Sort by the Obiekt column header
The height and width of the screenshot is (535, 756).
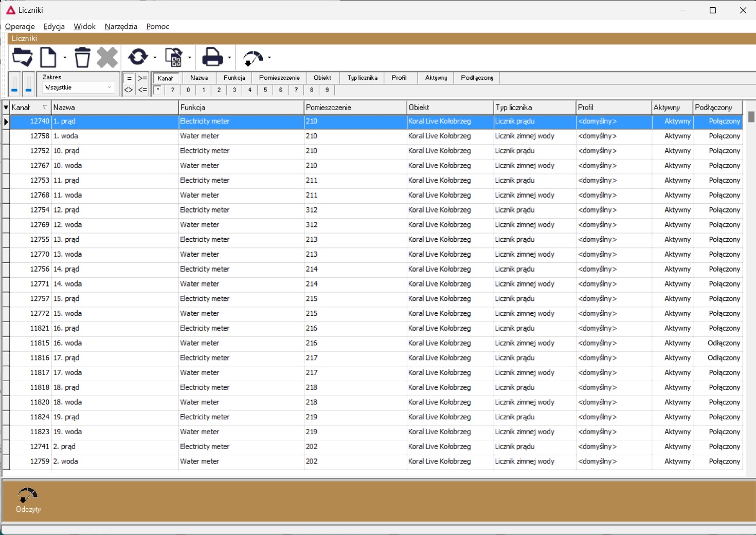[x=450, y=108]
